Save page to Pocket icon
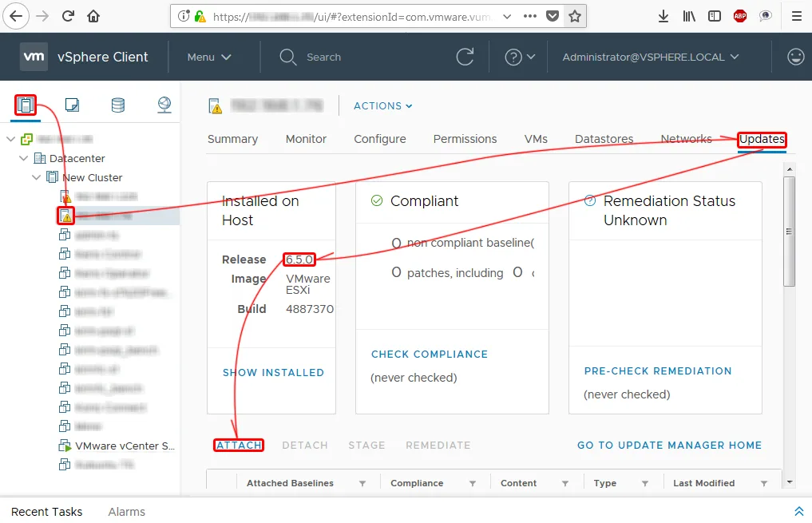 click(553, 17)
